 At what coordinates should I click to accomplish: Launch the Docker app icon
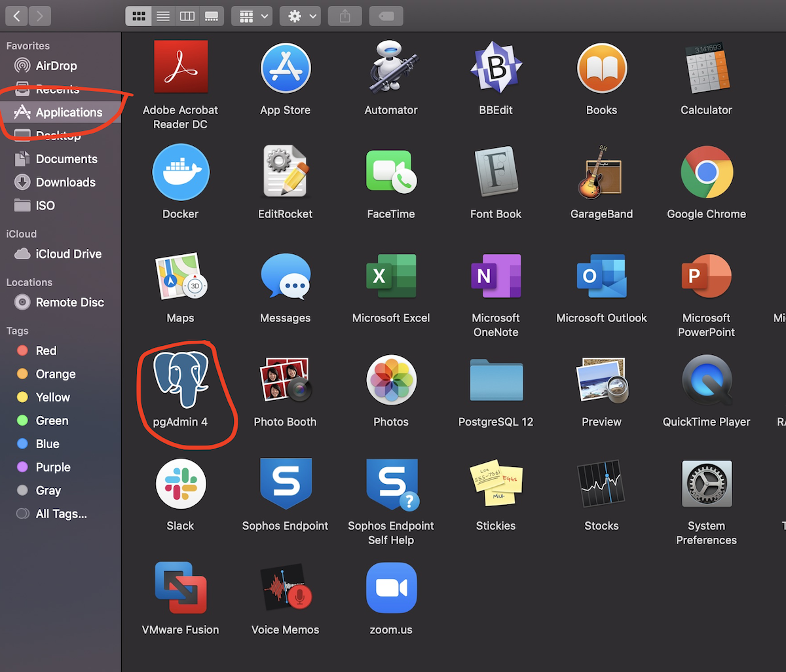pyautogui.click(x=180, y=172)
